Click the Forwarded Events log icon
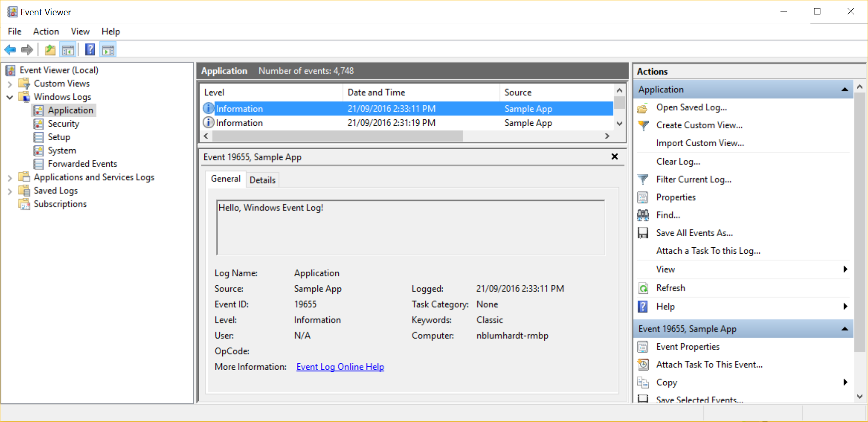868x422 pixels. 39,164
